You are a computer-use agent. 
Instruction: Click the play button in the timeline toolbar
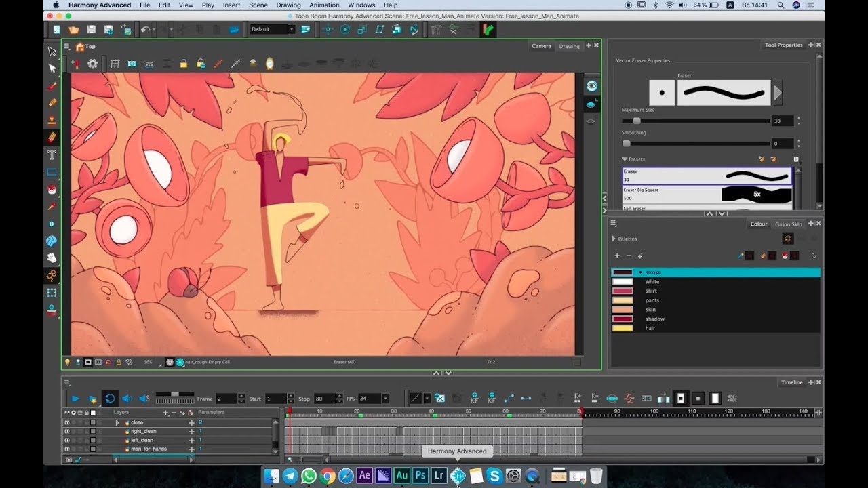tap(75, 399)
